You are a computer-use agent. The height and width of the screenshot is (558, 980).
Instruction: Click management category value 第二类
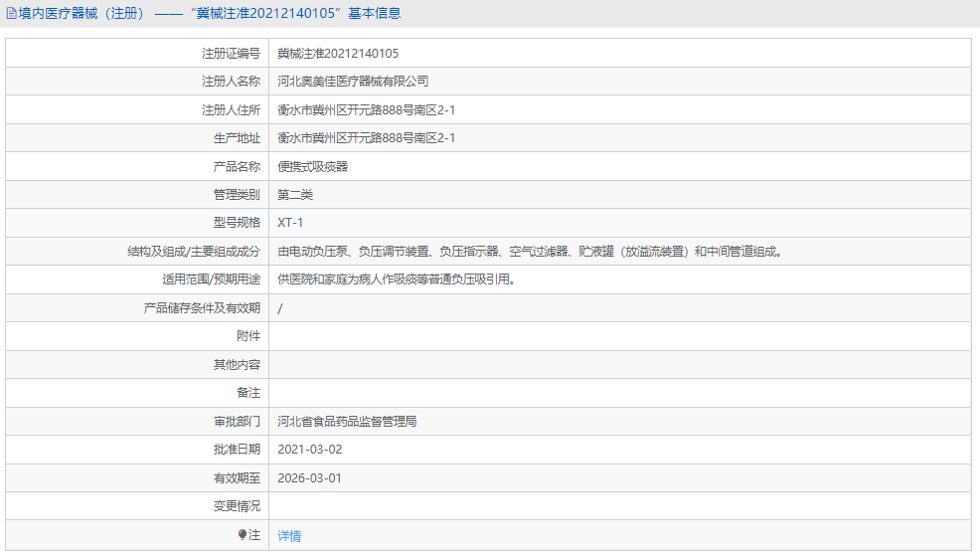point(295,195)
